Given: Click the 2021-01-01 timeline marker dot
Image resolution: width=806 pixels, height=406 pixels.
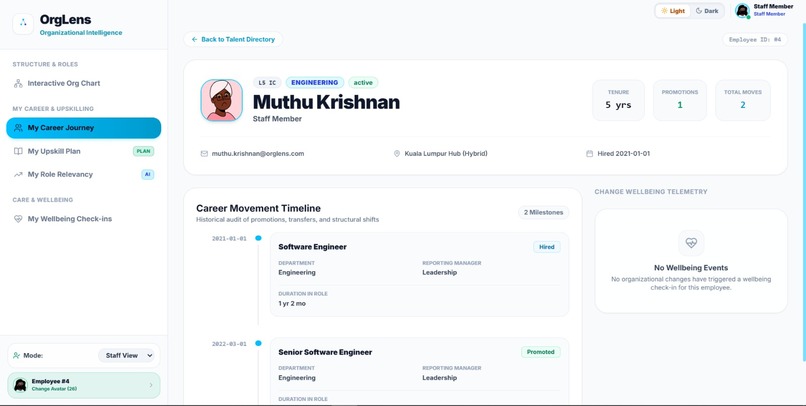Looking at the screenshot, I should pyautogui.click(x=258, y=238).
